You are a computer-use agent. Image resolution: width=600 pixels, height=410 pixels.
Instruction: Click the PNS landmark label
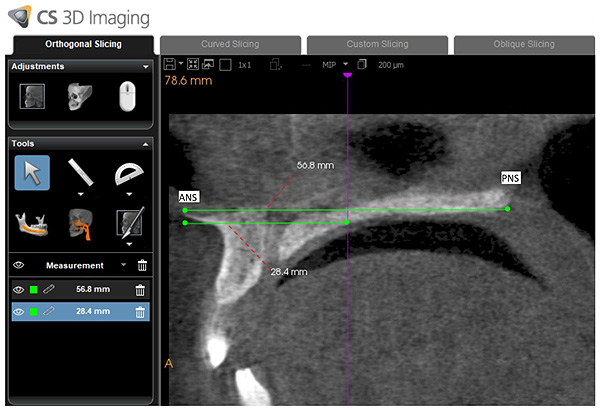tap(511, 177)
